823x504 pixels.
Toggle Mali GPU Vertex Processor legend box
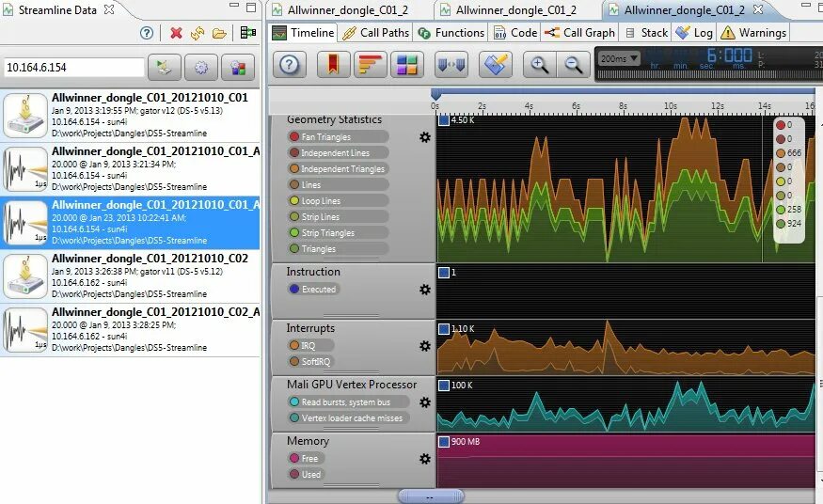click(x=444, y=385)
